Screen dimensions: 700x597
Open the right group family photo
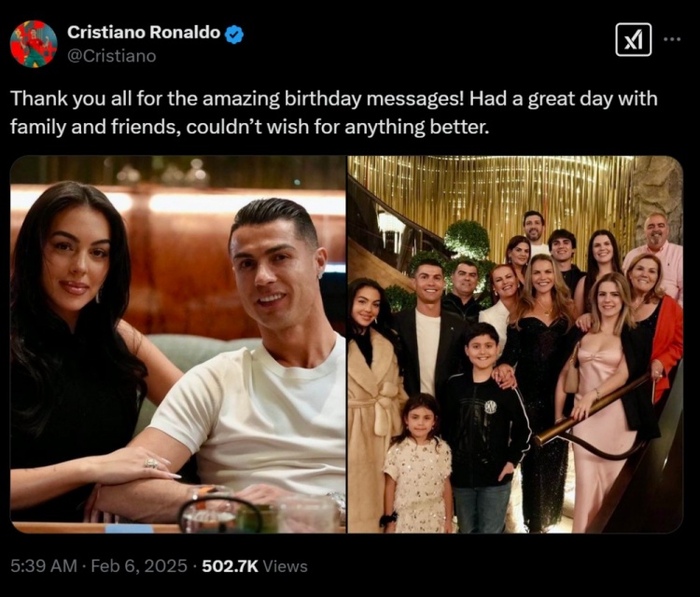(x=515, y=344)
